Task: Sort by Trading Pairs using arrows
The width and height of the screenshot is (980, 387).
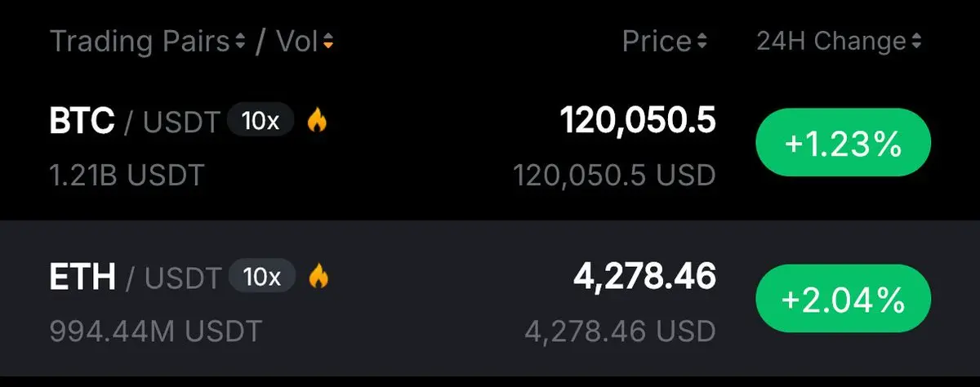Action: (x=240, y=42)
